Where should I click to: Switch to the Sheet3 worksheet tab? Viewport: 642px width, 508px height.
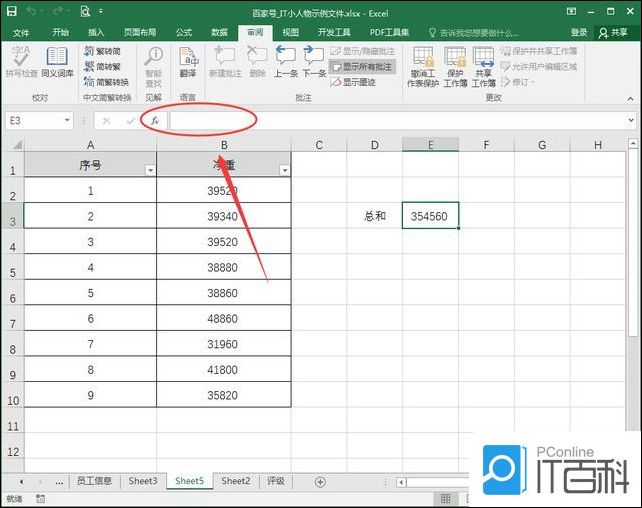point(142,481)
